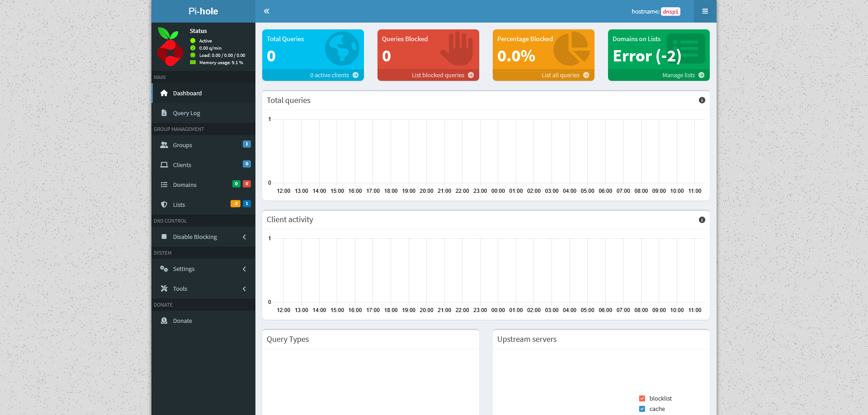Click 'Load: 0.00 / 0.00 / 0.00' text
The height and width of the screenshot is (415, 868).
click(x=222, y=56)
